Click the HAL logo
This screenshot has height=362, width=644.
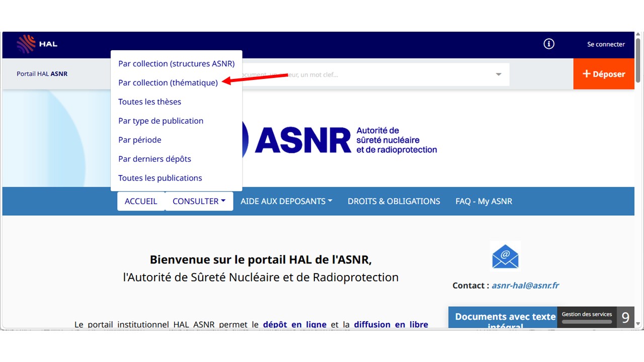37,44
